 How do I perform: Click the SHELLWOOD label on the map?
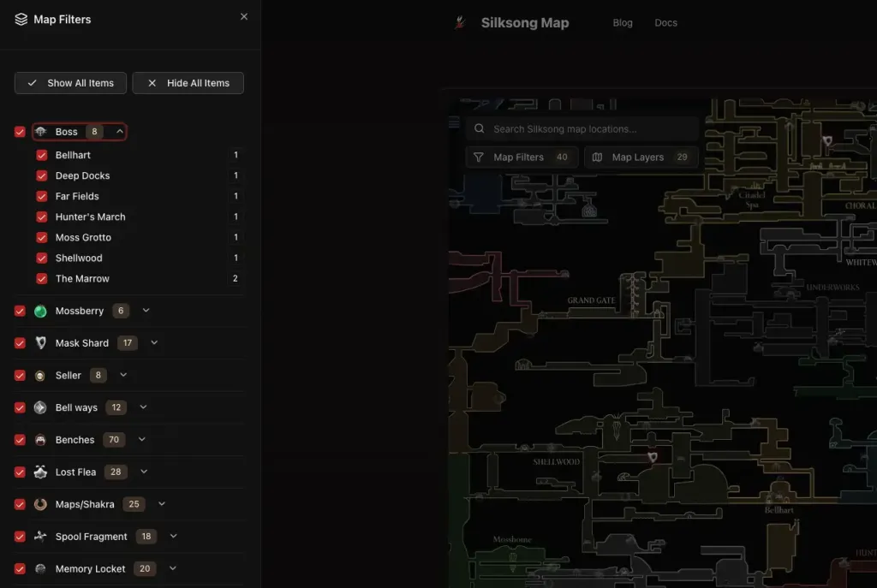pyautogui.click(x=556, y=462)
